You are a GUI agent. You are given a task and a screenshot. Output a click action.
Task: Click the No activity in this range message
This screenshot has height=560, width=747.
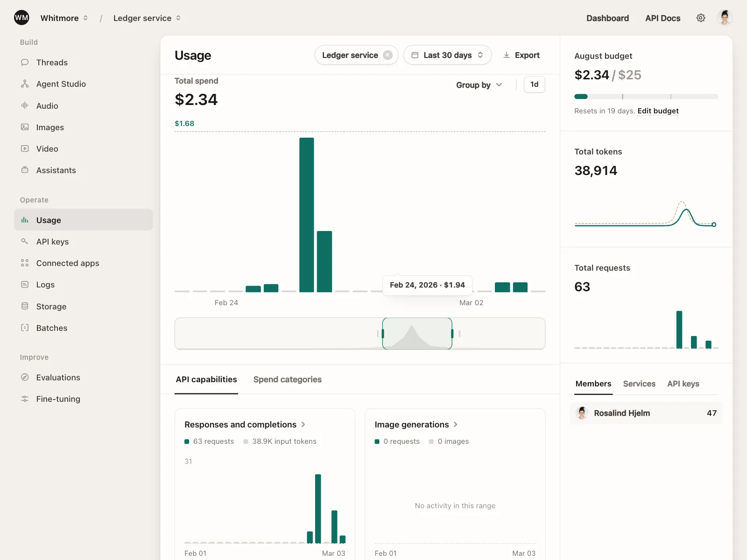pos(455,506)
